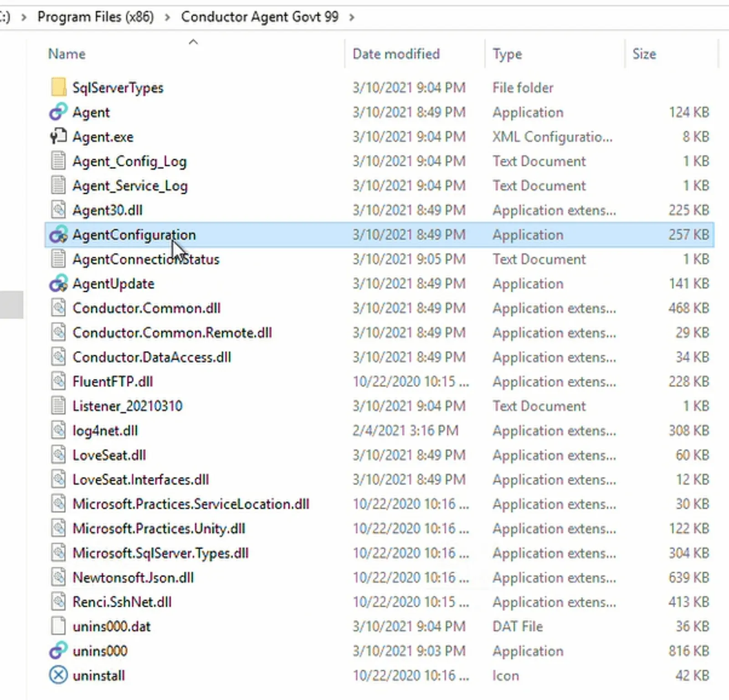Click the file name Renci.SshNet.dll
Screen dimensions: 729x700
click(122, 602)
